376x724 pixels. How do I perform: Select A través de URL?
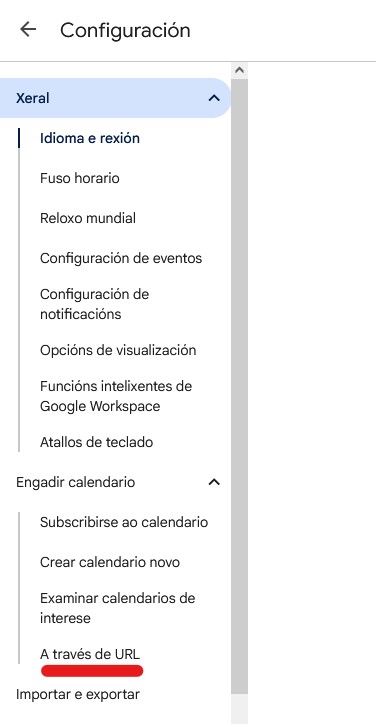point(90,654)
